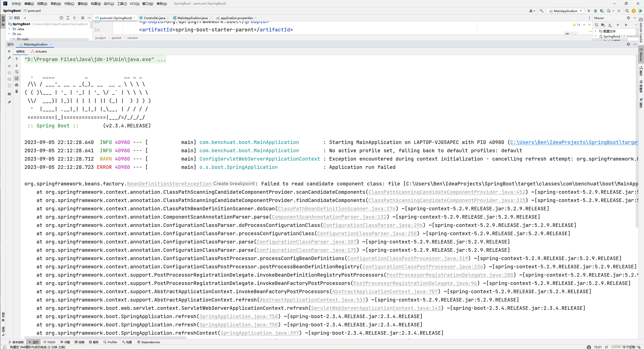This screenshot has width=644, height=350.
Task: Open Search Everywhere magnifier icon
Action: pyautogui.click(x=627, y=11)
